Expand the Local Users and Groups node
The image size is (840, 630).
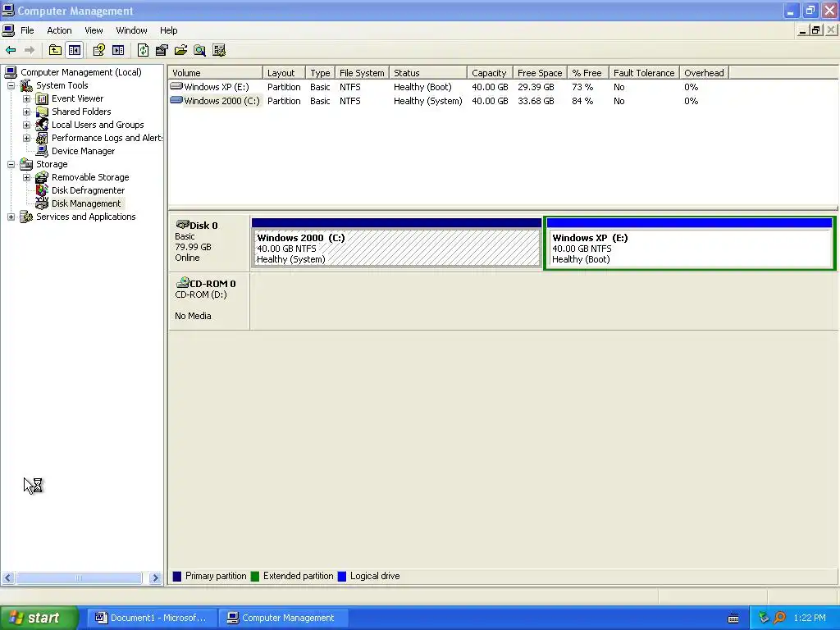click(26, 125)
